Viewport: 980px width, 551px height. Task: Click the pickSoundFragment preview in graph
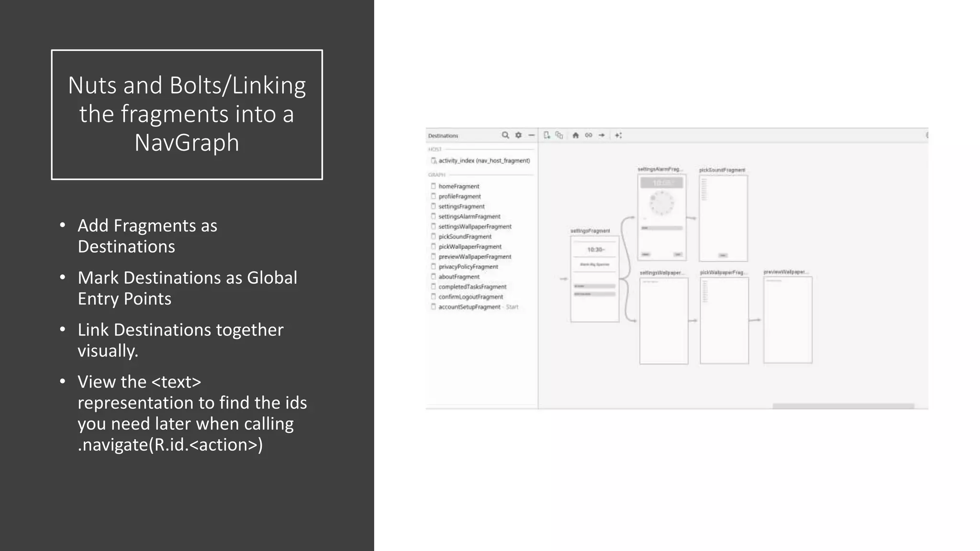pos(723,218)
